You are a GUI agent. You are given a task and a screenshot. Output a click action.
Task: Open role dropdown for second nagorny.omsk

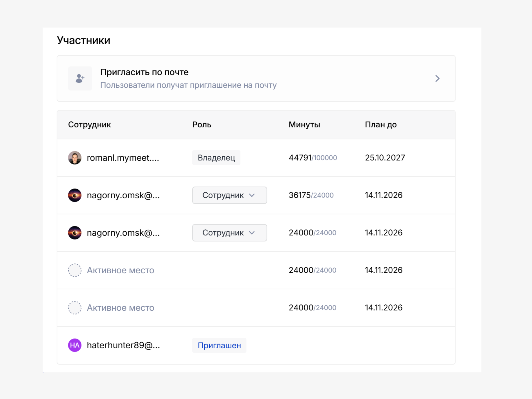[229, 233]
